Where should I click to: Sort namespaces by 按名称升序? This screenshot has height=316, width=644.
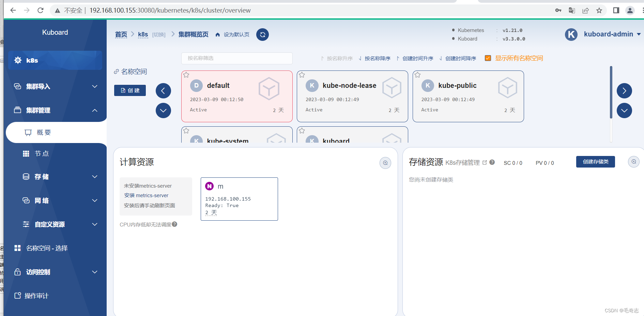pyautogui.click(x=337, y=59)
